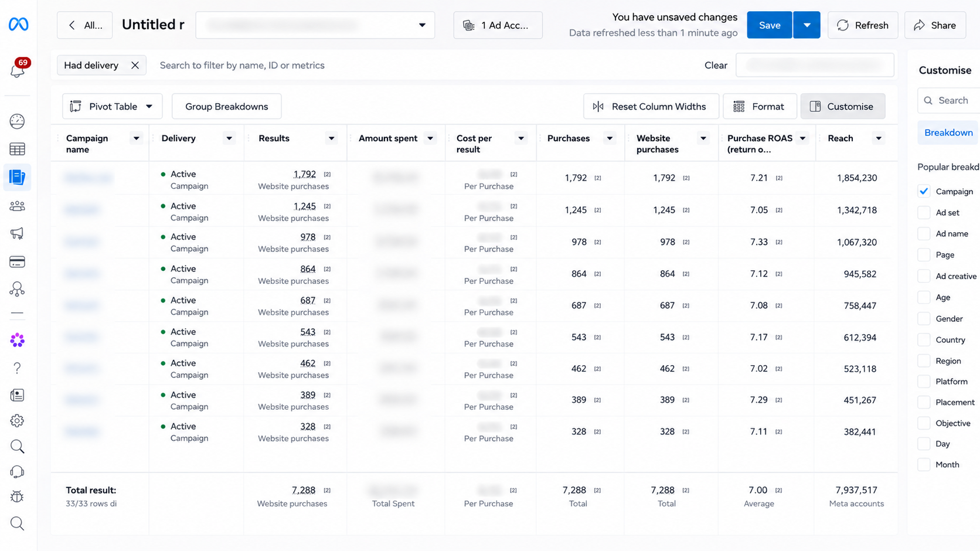Check the Region breakdown
Image resolution: width=980 pixels, height=551 pixels.
924,360
